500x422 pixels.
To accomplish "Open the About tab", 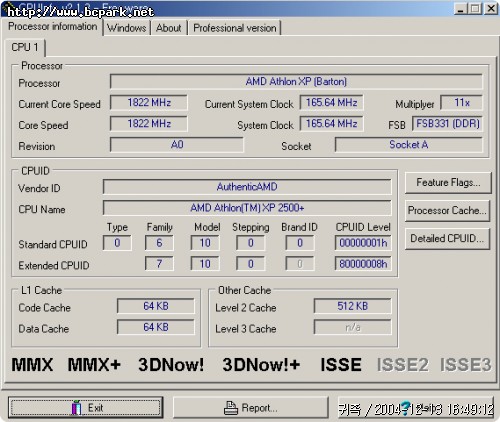I will coord(169,28).
